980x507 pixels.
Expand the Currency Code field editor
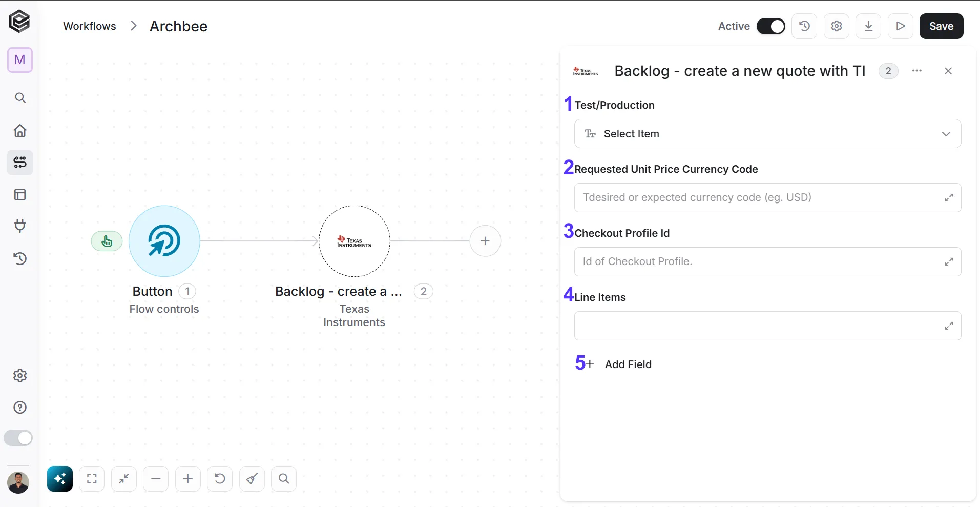tap(949, 197)
